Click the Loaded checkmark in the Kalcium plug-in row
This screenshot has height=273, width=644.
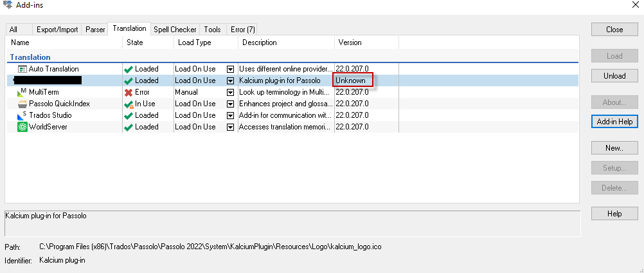coord(129,80)
